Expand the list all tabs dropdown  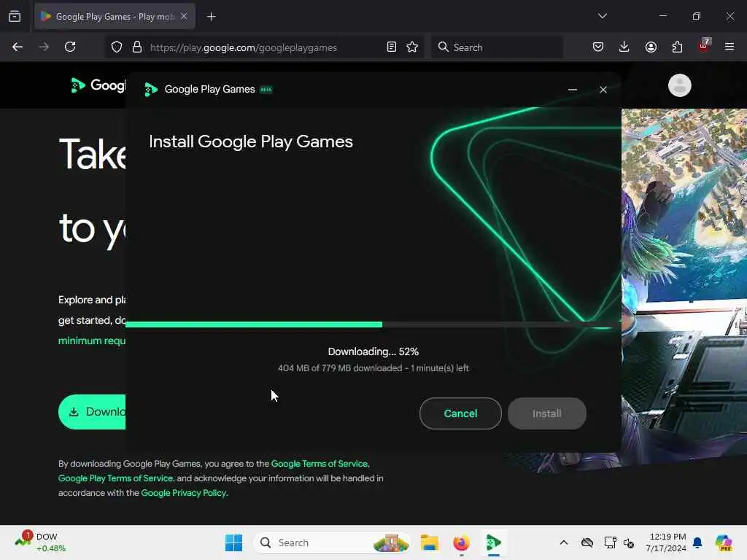click(602, 16)
